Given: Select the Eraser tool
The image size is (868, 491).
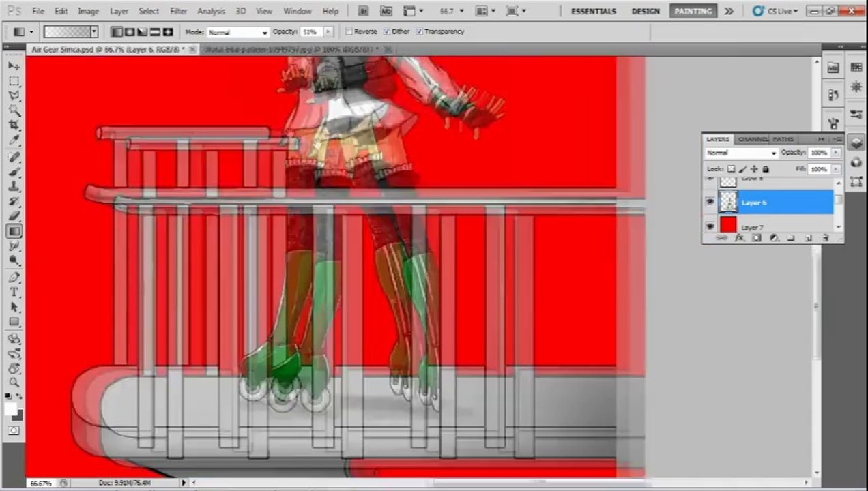Looking at the screenshot, I should point(14,217).
